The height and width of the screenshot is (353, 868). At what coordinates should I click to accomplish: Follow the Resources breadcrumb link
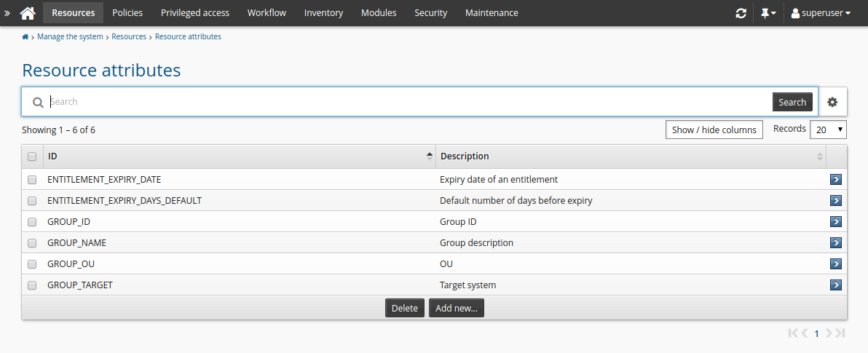pyautogui.click(x=129, y=36)
